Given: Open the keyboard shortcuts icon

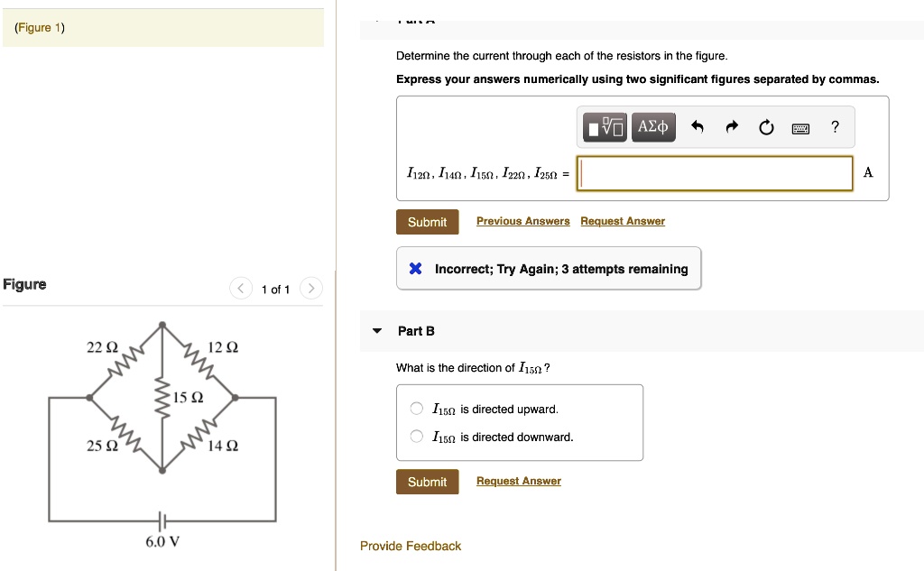Looking at the screenshot, I should coord(800,128).
